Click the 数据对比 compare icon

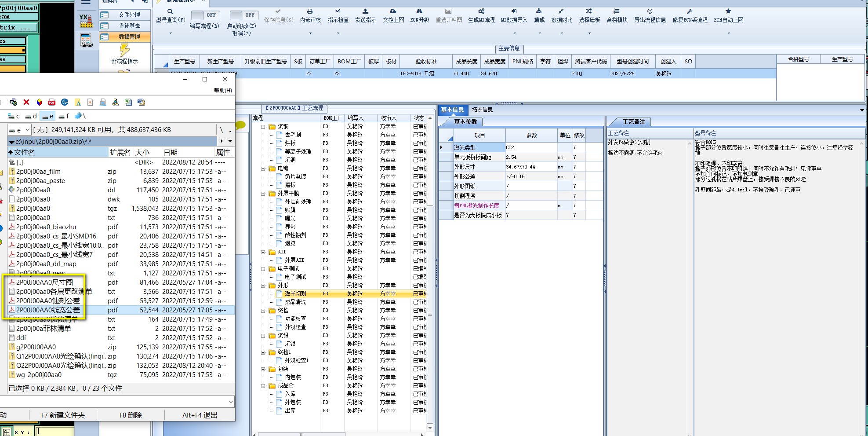tap(561, 11)
